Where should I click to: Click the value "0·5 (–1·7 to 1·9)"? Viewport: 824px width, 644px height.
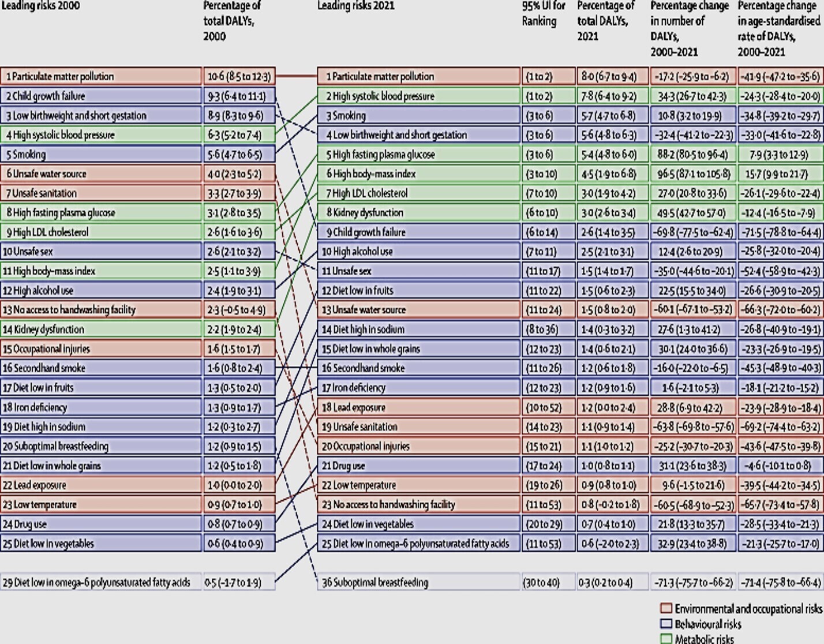coord(239,582)
